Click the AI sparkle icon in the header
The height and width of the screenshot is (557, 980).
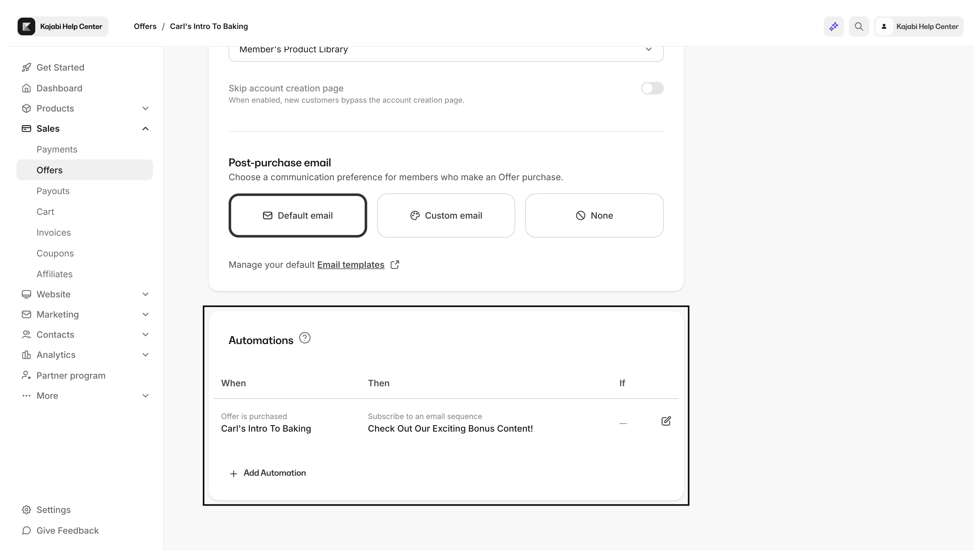(834, 26)
